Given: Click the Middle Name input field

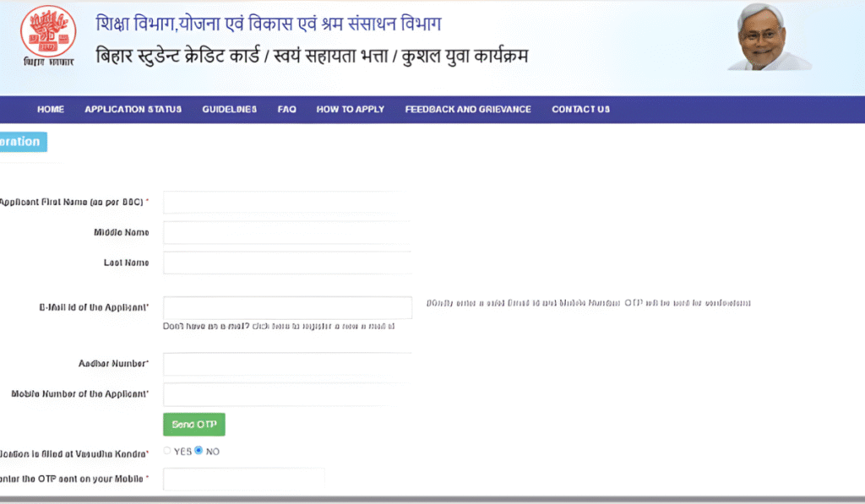Looking at the screenshot, I should click(286, 233).
